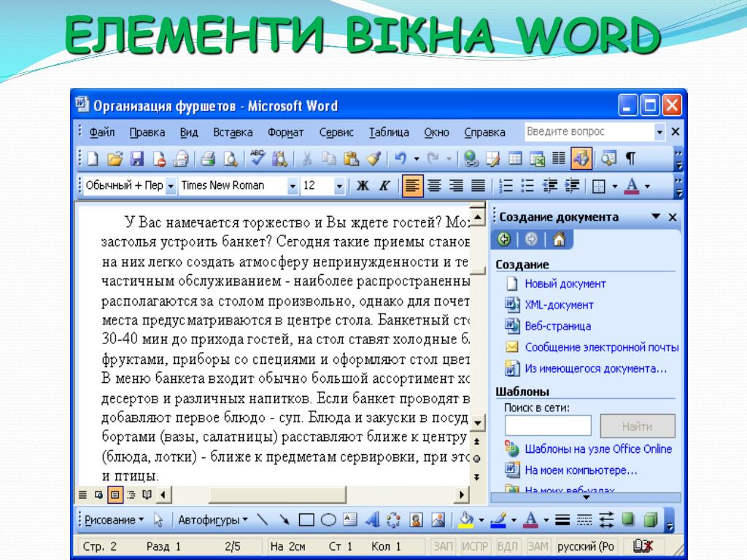Open the Сервис menu
747x560 pixels.
336,132
